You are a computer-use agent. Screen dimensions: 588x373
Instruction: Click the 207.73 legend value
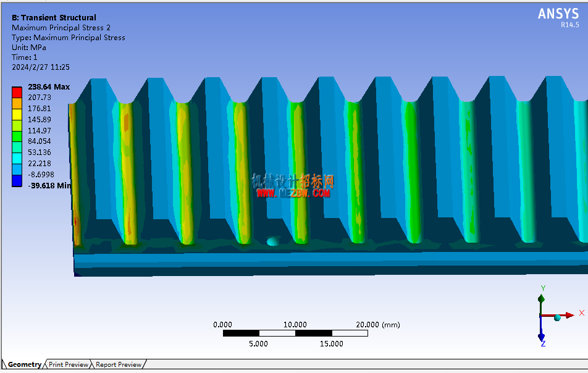coord(40,98)
